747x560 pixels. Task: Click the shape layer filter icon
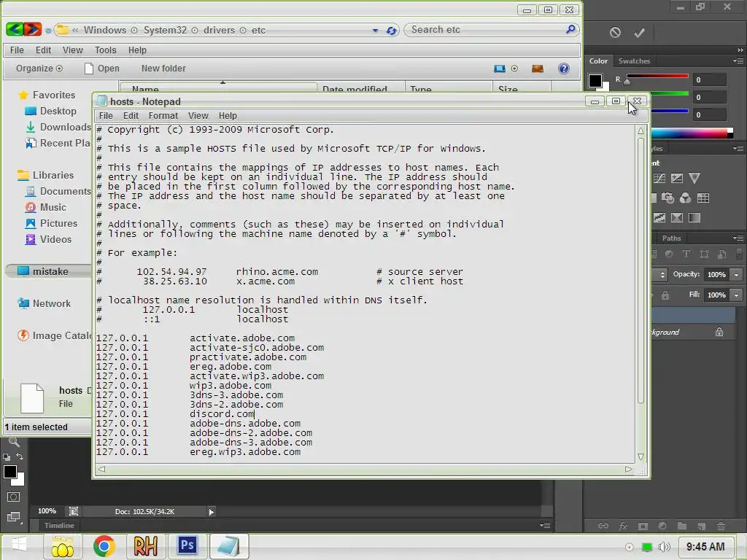pos(704,254)
